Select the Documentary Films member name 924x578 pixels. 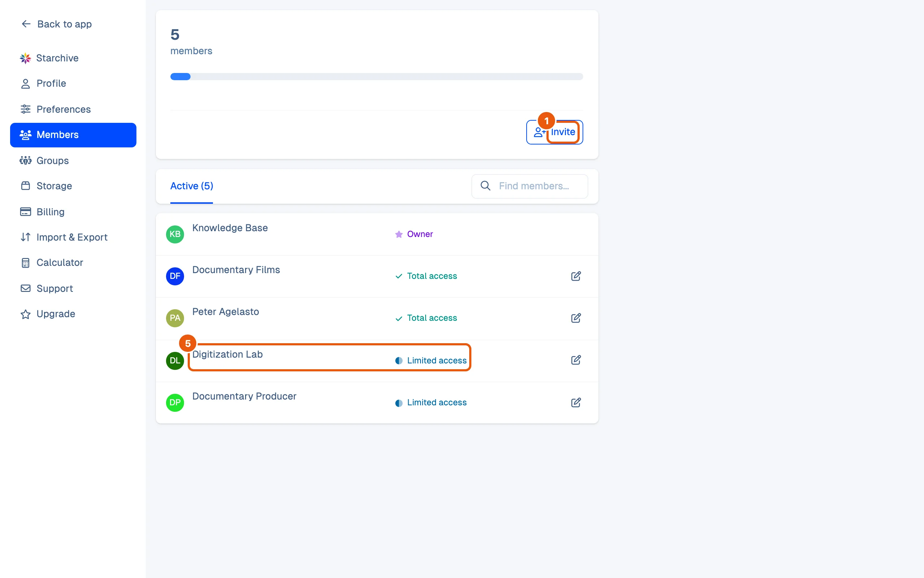click(236, 270)
